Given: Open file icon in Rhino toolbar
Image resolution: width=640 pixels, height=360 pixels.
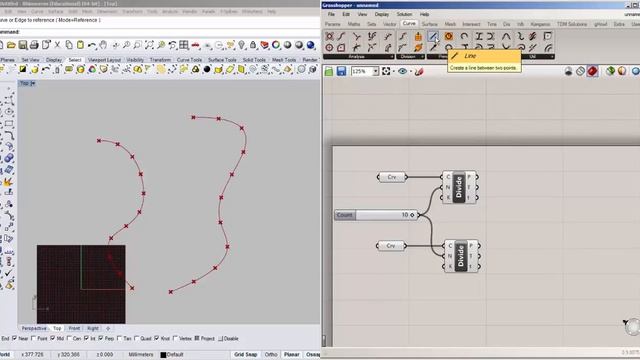Looking at the screenshot, I should pyautogui.click(x=11, y=45).
